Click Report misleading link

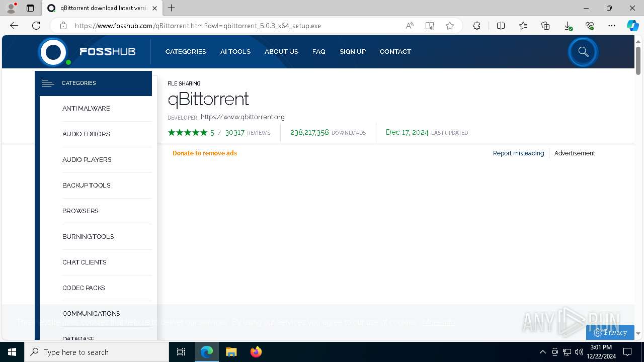coord(518,153)
